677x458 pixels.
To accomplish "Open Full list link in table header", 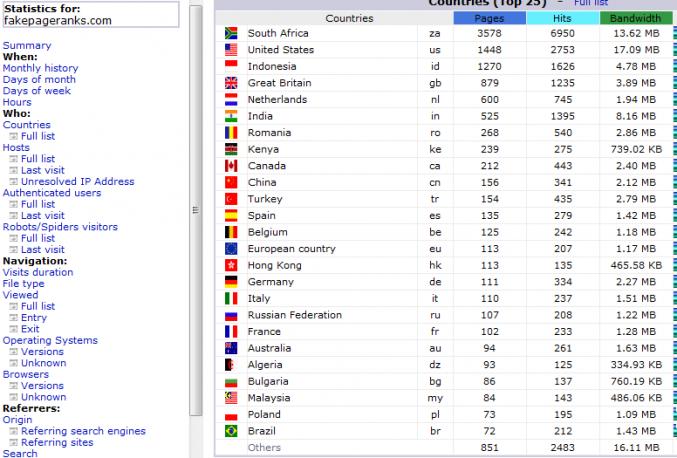I will point(591,3).
